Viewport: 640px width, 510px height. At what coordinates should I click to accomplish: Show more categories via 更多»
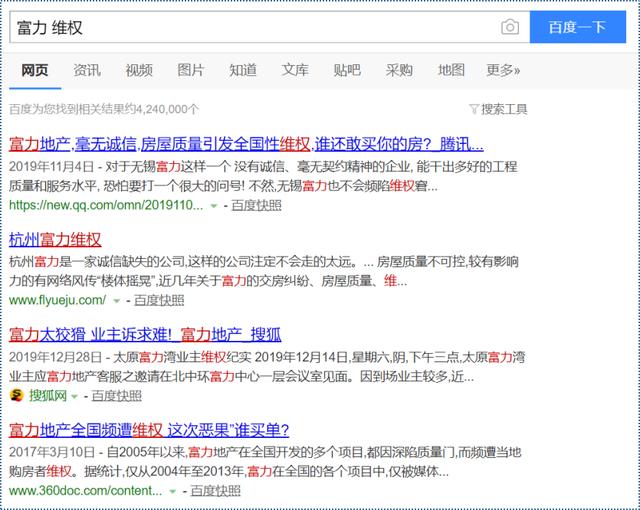(x=503, y=70)
